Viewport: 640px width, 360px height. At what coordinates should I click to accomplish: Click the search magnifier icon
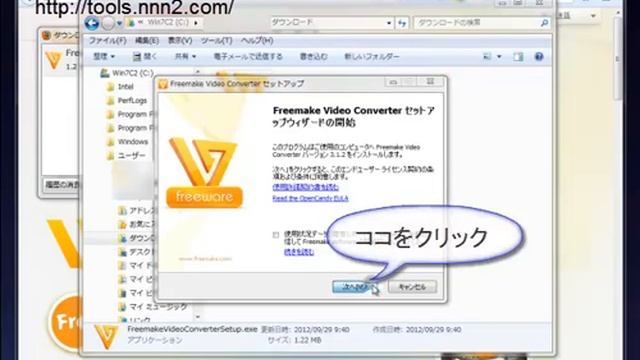coord(544,23)
